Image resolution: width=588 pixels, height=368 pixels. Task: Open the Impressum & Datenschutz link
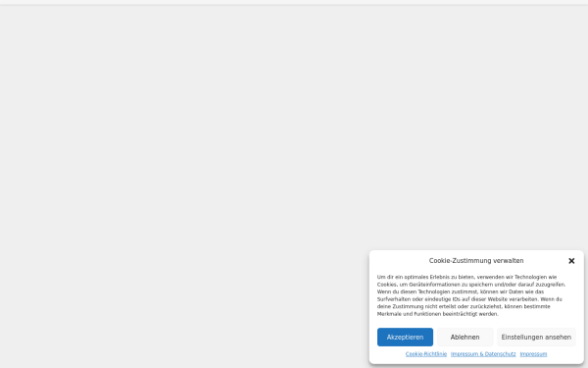pos(483,354)
